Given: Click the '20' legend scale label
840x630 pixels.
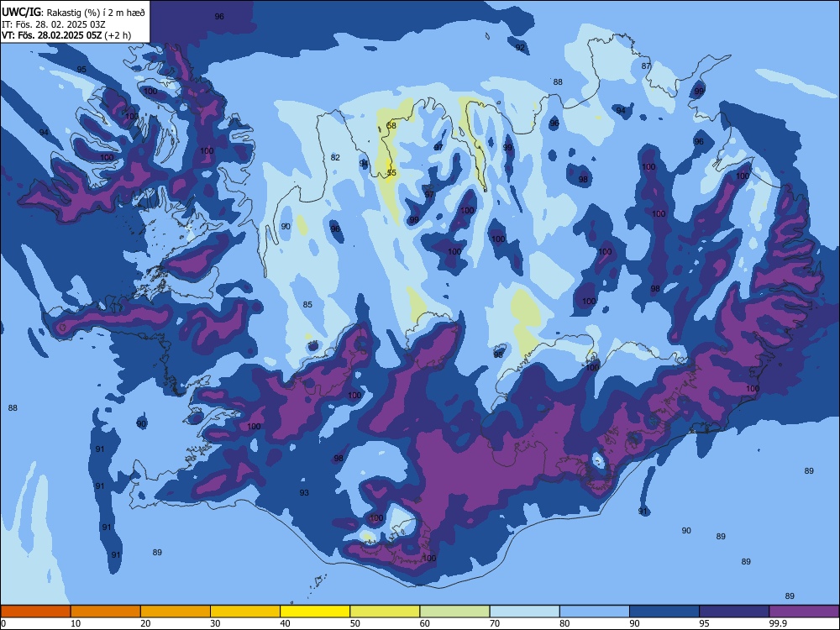Looking at the screenshot, I should pos(145,623).
